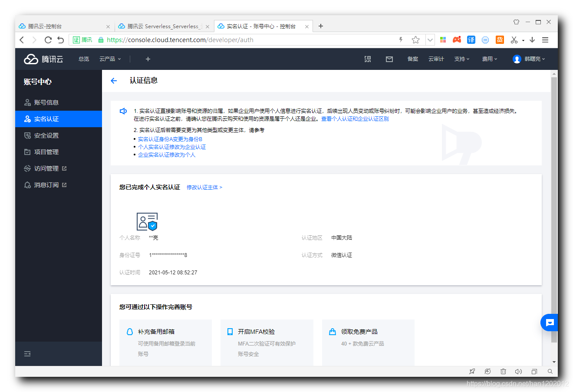The image size is (573, 392).
Task: Expand the 支持 dropdown in header
Action: [x=462, y=59]
